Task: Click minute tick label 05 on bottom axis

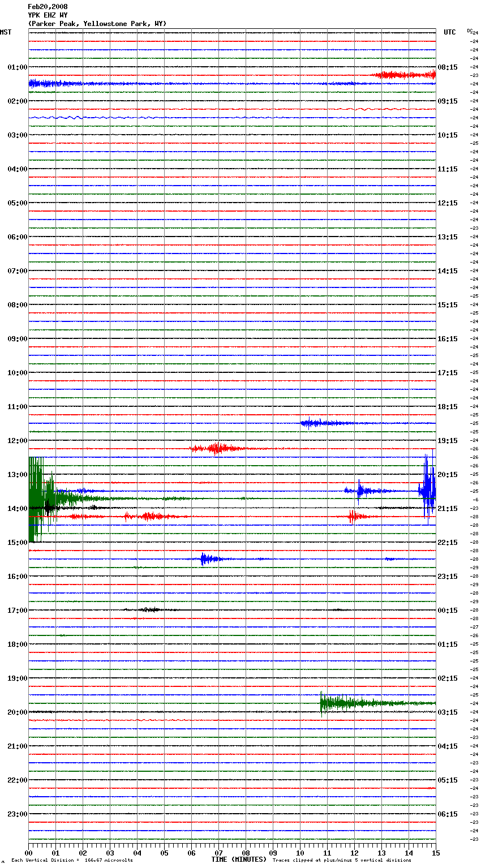Action: (165, 853)
